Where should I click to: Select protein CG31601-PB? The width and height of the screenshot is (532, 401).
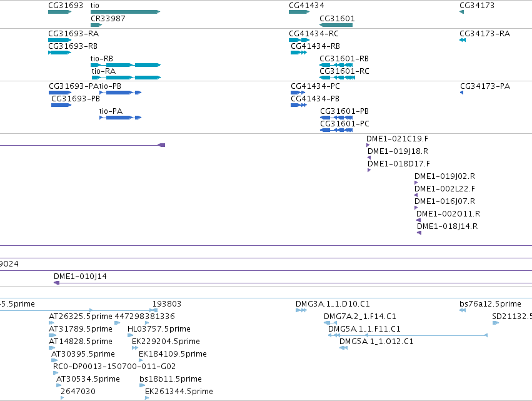[344, 111]
